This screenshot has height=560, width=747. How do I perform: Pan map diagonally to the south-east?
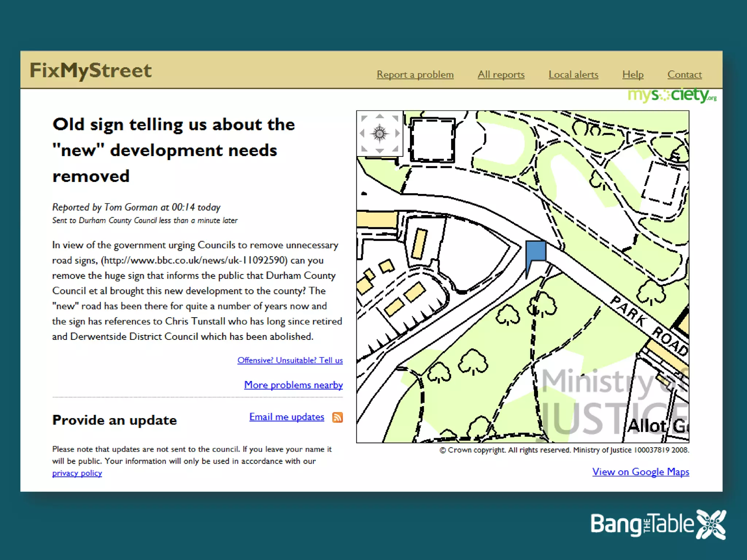(x=395, y=149)
